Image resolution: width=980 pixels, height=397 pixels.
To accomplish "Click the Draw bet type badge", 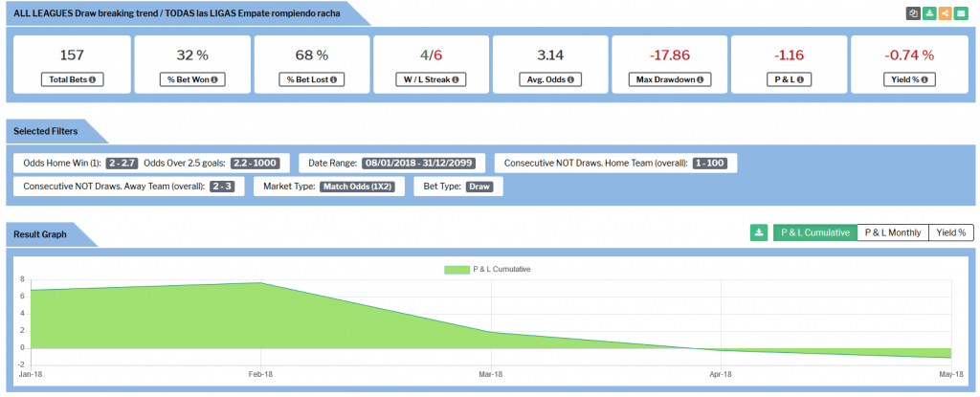I will pos(479,187).
